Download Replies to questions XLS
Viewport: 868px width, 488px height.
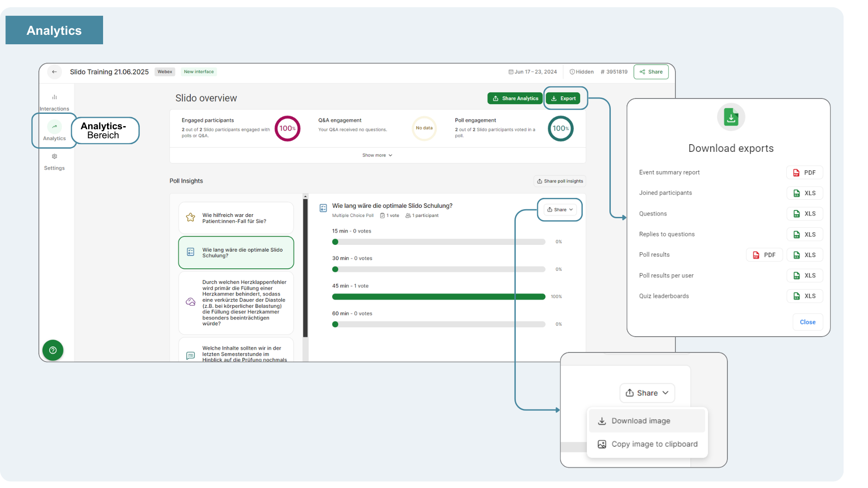point(805,235)
